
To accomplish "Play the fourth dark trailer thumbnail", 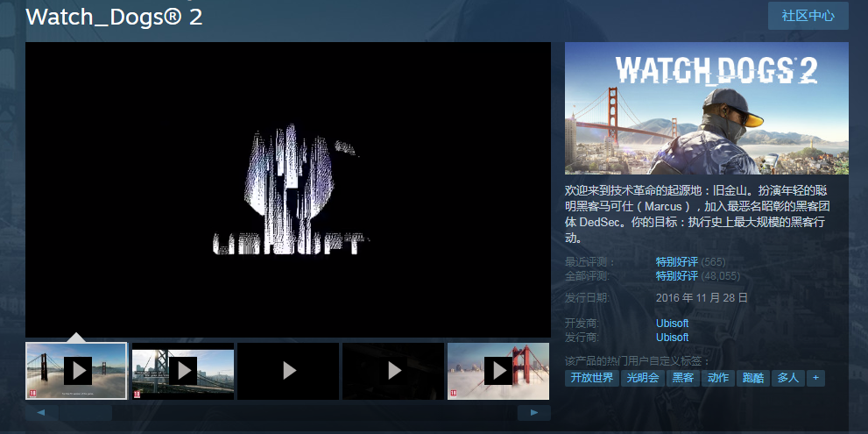I will pyautogui.click(x=393, y=371).
